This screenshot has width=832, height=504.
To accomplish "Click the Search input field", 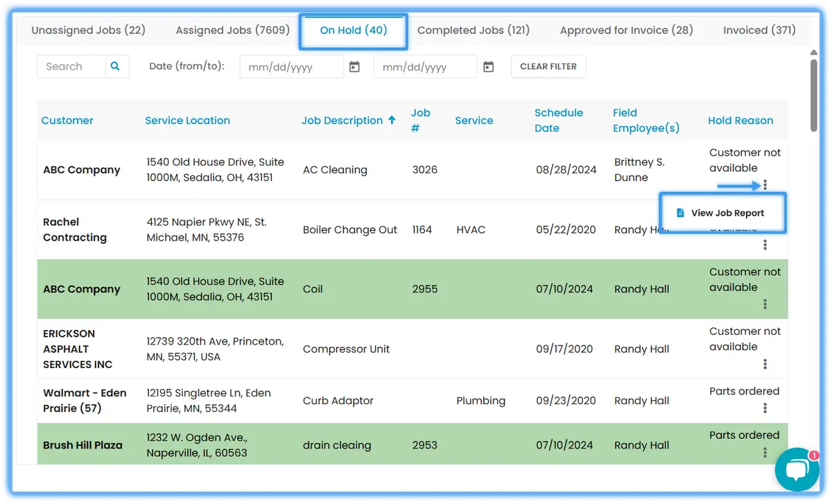I will point(71,67).
